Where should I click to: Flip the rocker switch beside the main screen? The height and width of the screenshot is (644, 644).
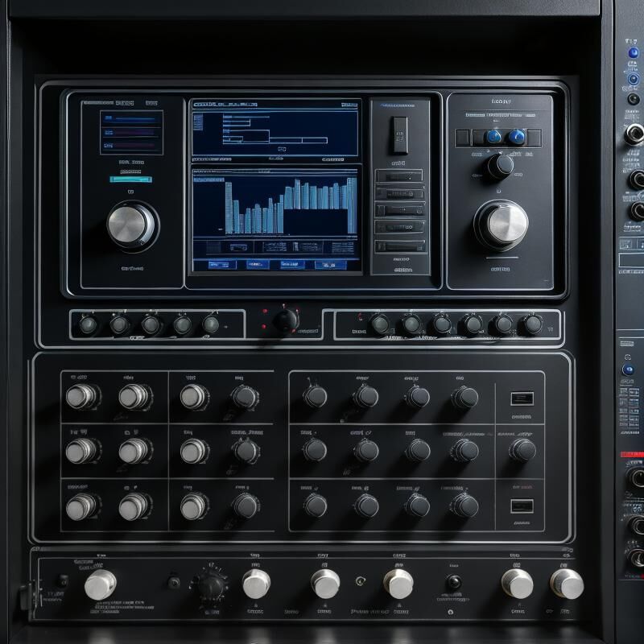click(399, 134)
